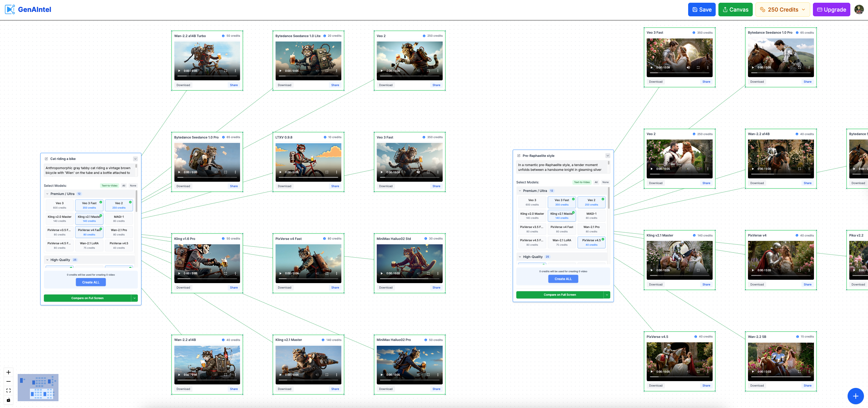
Task: Mute the Veo 3 Fast cat video
Action: (x=418, y=172)
